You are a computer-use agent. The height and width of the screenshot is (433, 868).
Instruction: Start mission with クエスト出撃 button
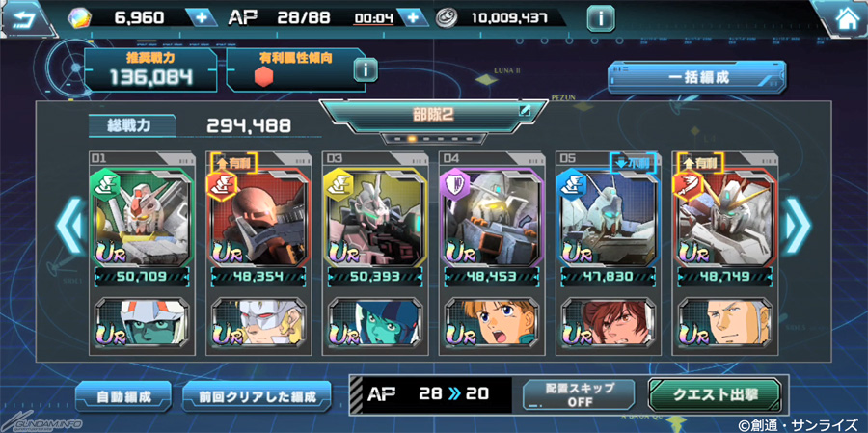coord(715,394)
